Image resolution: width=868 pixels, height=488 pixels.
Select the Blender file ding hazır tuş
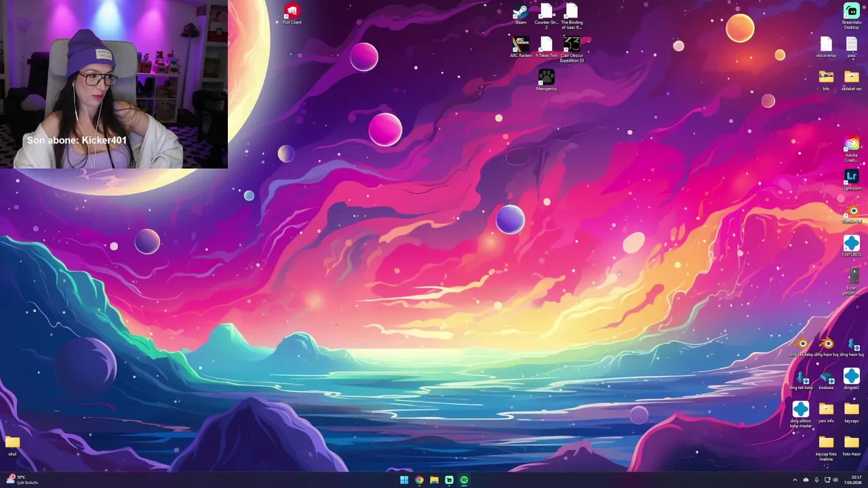click(827, 346)
